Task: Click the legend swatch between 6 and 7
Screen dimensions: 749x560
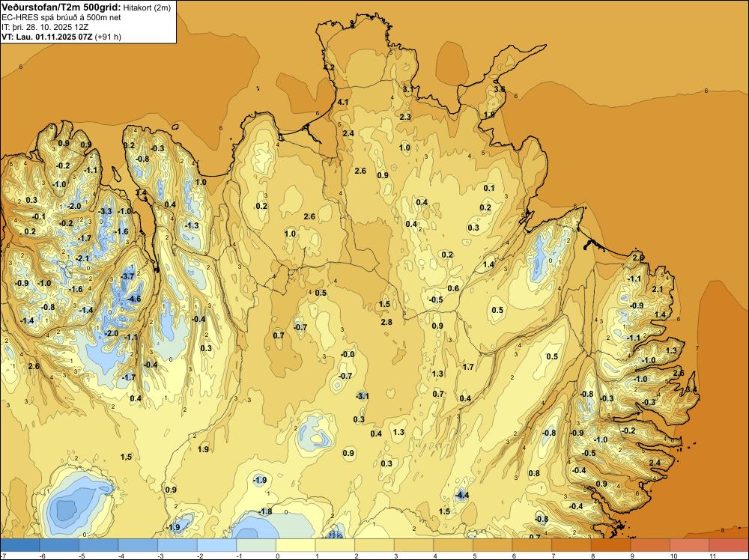Action: (x=532, y=545)
